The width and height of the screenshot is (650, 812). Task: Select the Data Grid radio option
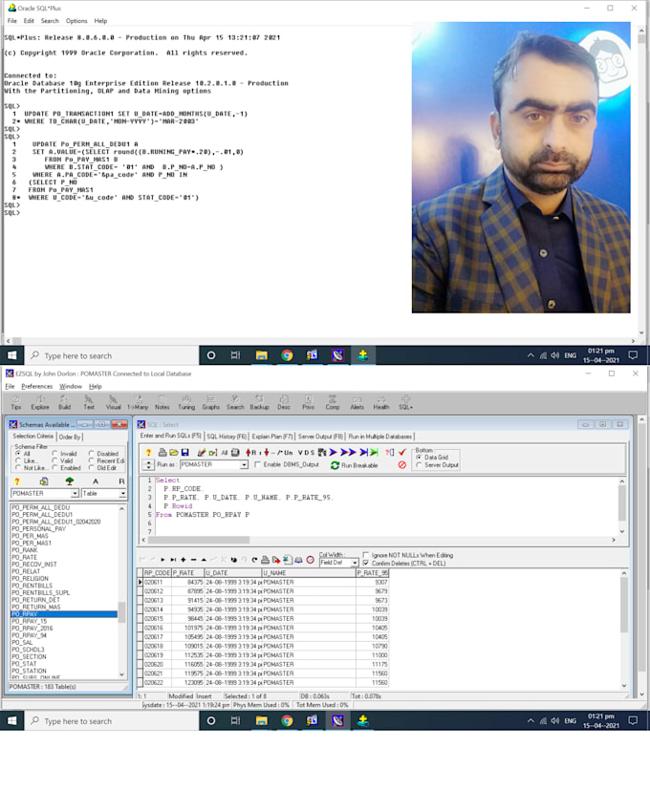click(x=419, y=458)
